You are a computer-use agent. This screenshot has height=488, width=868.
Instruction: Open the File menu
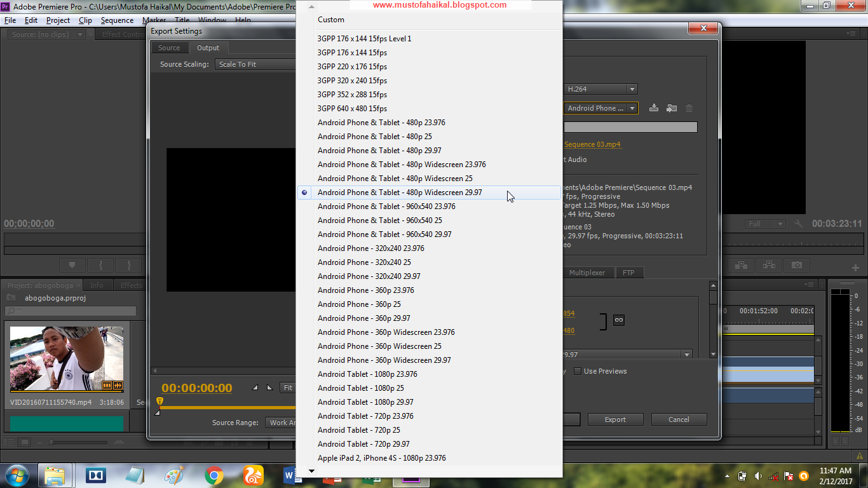click(x=10, y=20)
